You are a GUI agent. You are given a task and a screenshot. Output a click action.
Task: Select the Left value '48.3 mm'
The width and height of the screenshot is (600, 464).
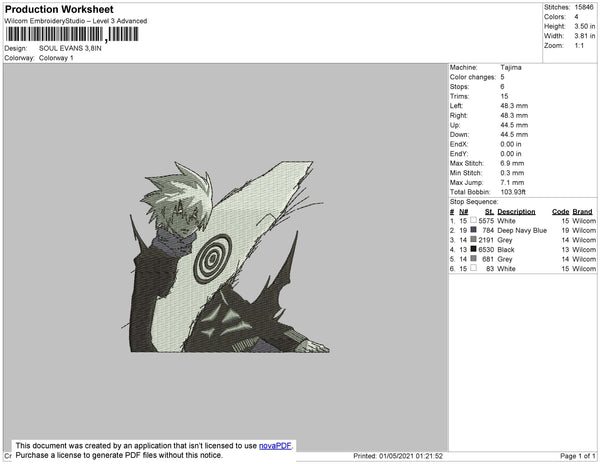514,106
